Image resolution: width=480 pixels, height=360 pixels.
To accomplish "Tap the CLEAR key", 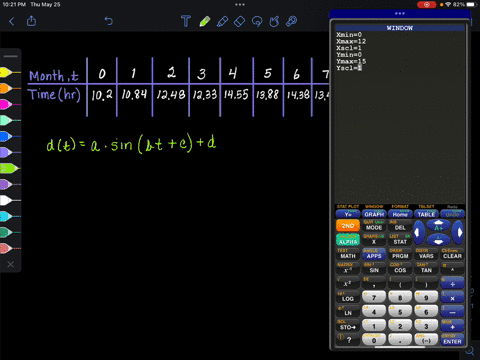I will pyautogui.click(x=452, y=256).
